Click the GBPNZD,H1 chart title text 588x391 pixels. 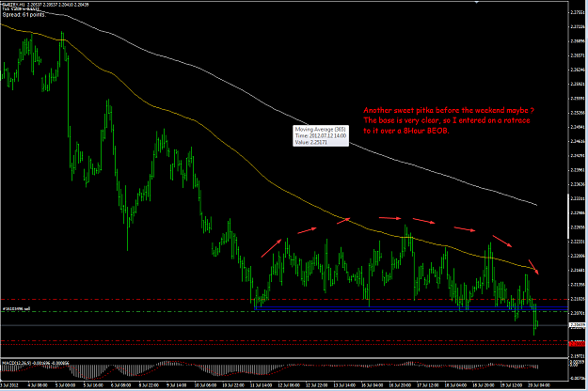point(13,5)
